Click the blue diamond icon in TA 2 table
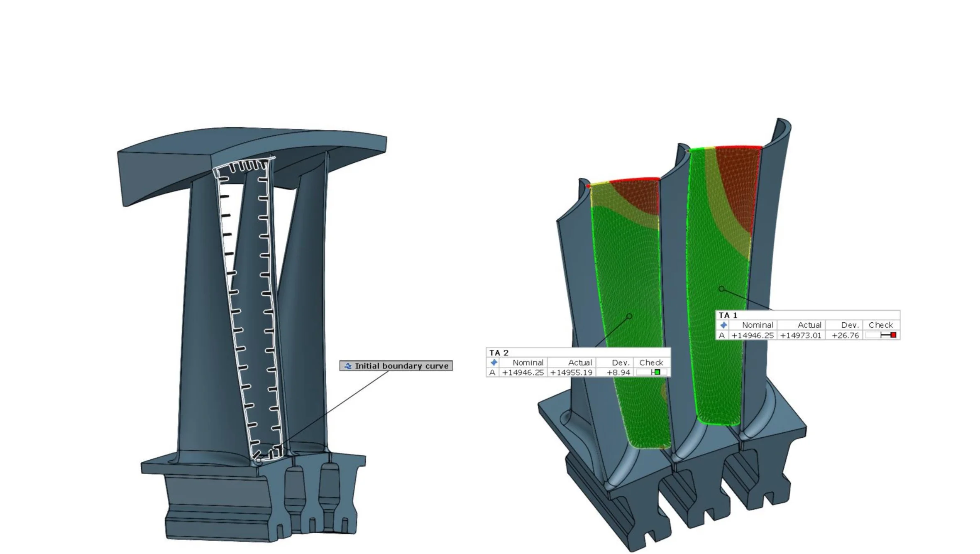This screenshot has width=980, height=554. pyautogui.click(x=494, y=363)
